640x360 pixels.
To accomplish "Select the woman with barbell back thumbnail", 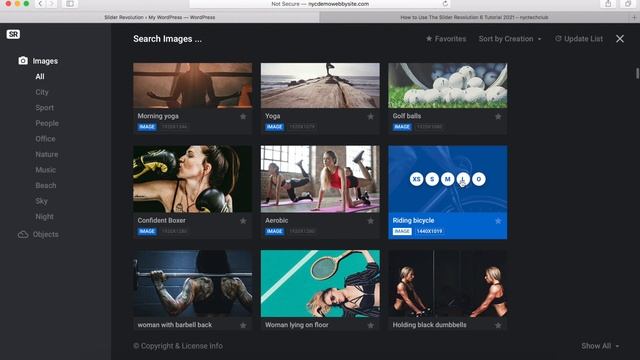I will click(x=193, y=283).
